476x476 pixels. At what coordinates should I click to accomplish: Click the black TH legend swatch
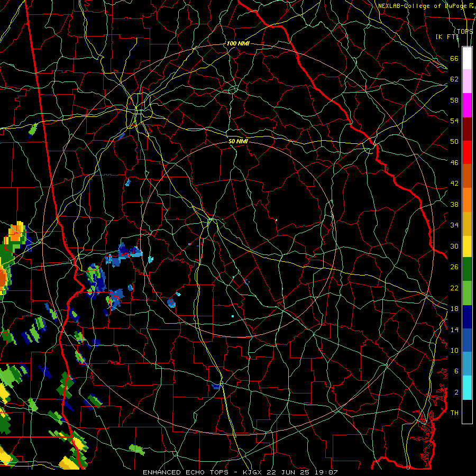click(x=467, y=411)
